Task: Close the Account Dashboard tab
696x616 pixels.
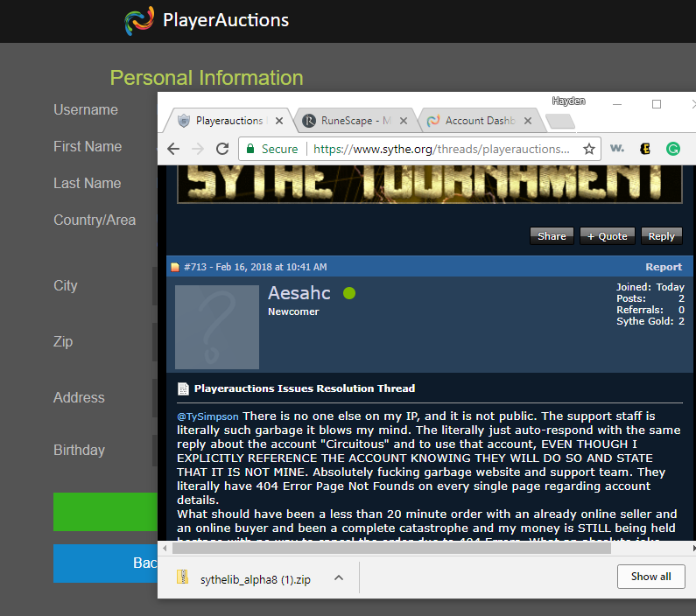Action: [527, 121]
